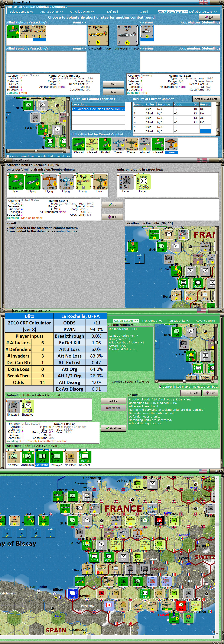Select the FW 190 G-3 unit marked Aborted

[x=145, y=144]
